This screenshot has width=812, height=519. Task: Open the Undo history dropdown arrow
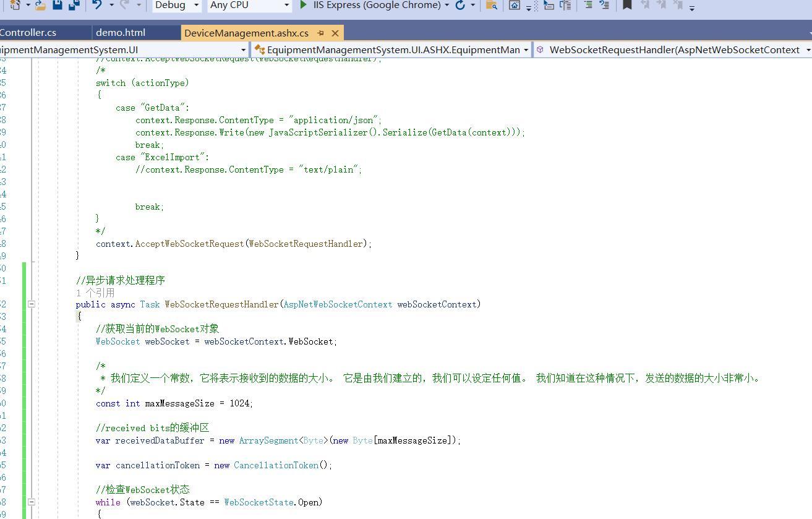[x=111, y=5]
